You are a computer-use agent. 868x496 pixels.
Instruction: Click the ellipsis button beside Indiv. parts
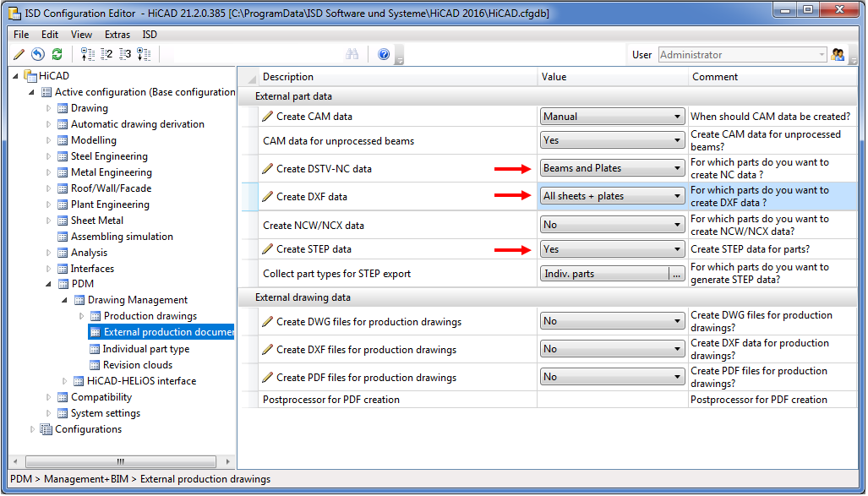[676, 274]
